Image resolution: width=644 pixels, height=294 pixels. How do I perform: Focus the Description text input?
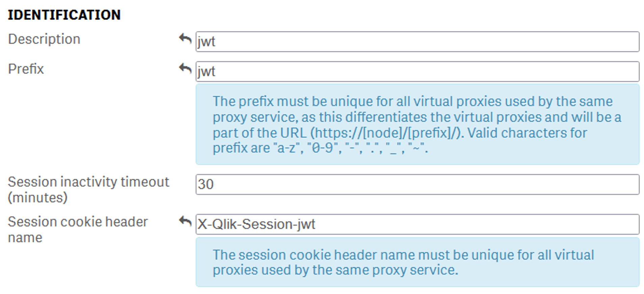coord(417,42)
